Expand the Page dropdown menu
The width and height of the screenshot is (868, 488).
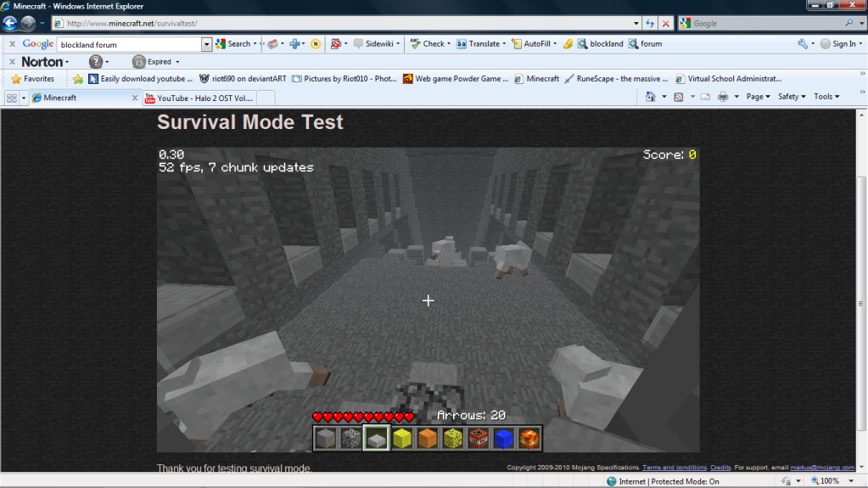click(x=758, y=97)
